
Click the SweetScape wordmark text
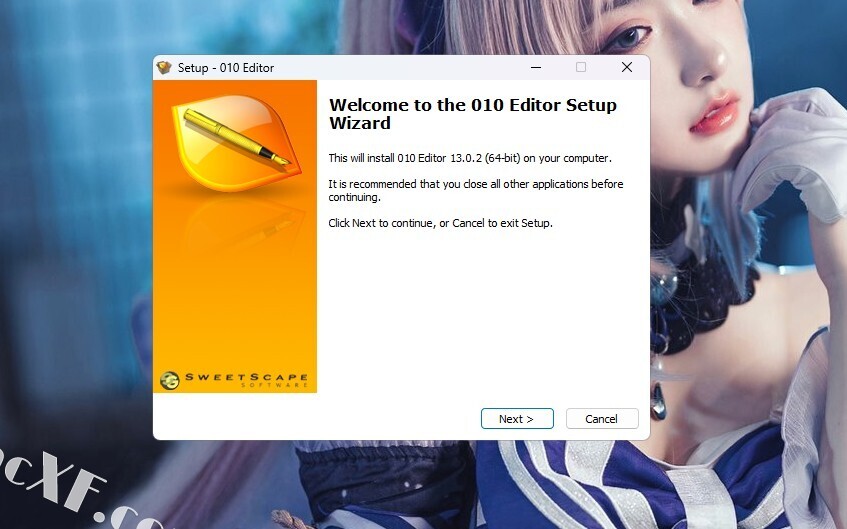coord(246,377)
